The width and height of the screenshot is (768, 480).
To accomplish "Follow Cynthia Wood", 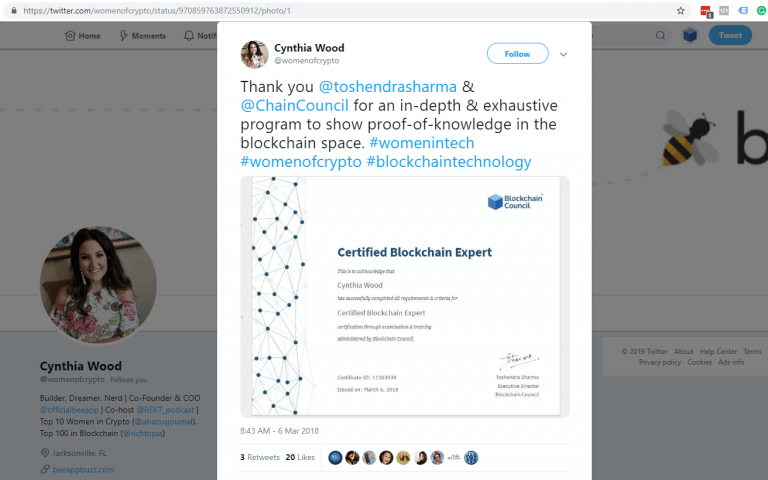I will [x=517, y=54].
